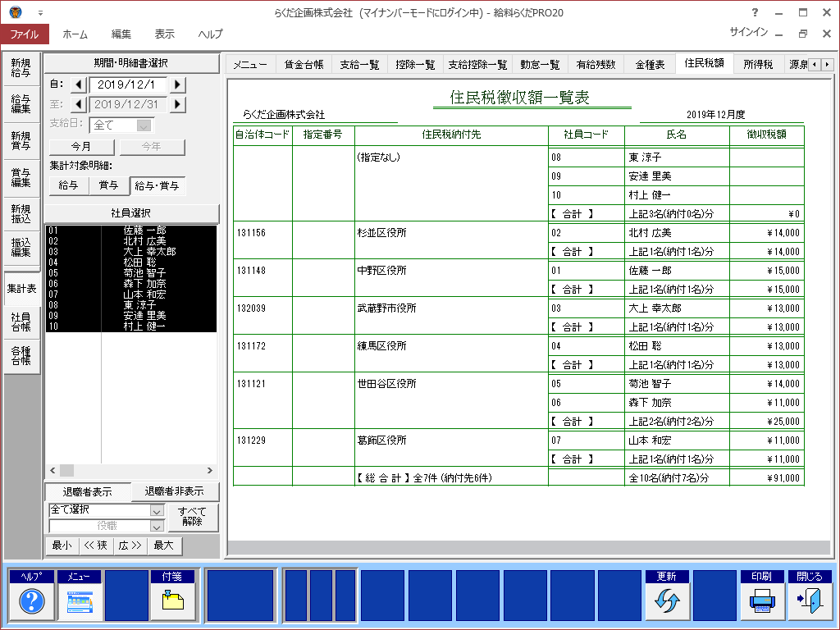Open the 表示 ribbon tab
The image size is (840, 630).
[x=164, y=34]
